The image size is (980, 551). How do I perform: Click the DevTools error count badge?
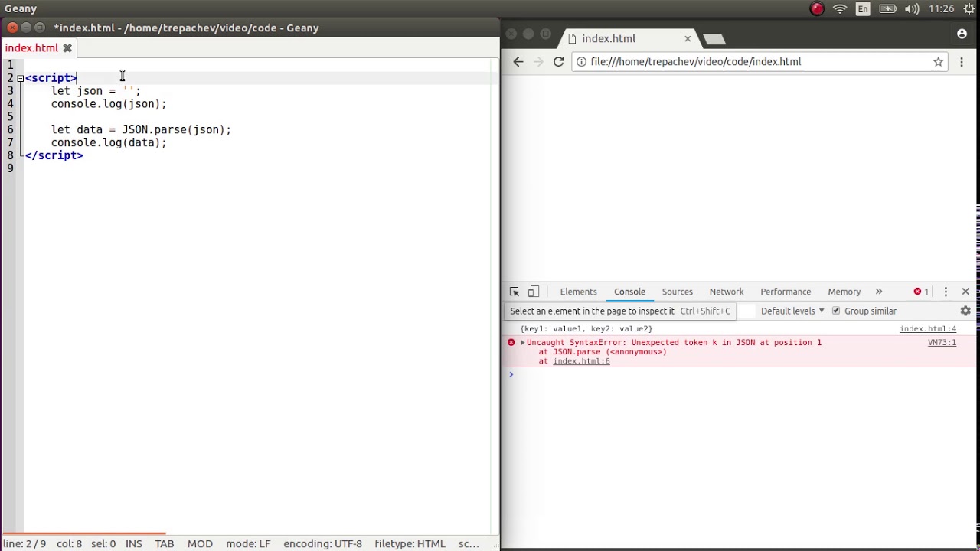point(921,292)
